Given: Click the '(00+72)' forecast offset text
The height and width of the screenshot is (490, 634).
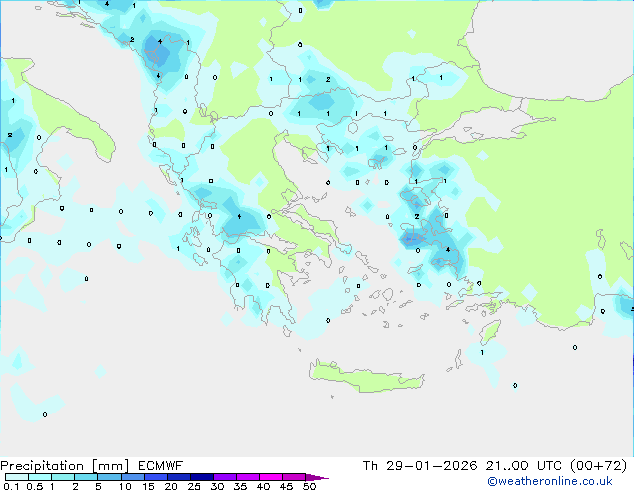Looking at the screenshot, I should click(x=598, y=466).
